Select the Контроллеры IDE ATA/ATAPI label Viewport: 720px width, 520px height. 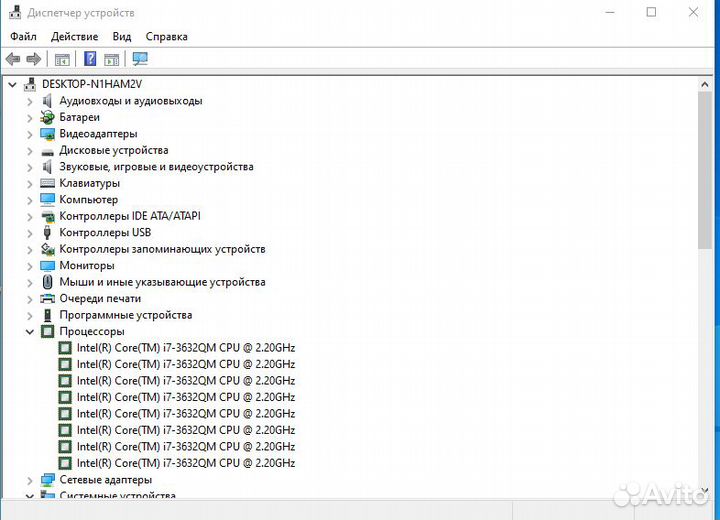point(130,216)
